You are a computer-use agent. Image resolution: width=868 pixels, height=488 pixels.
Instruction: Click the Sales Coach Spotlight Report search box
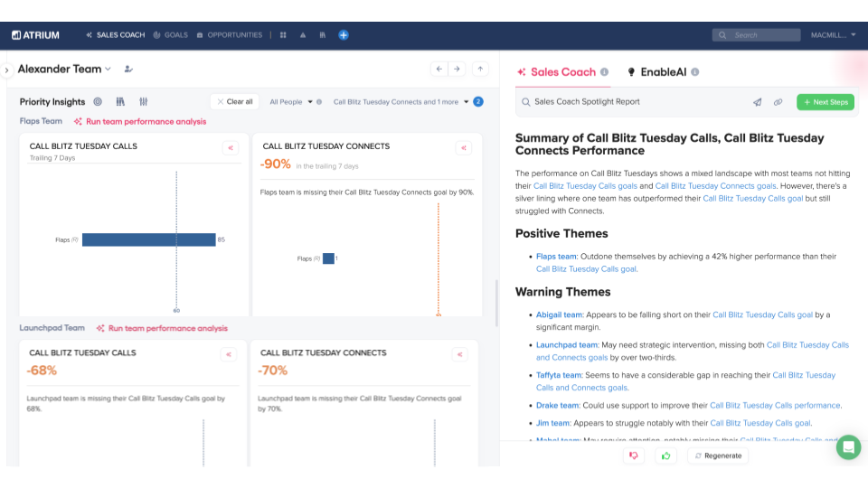pos(631,102)
